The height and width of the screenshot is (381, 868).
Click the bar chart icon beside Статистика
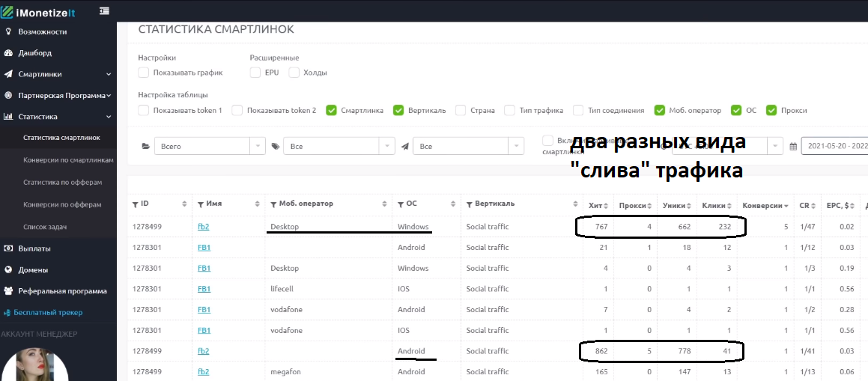pos(8,117)
